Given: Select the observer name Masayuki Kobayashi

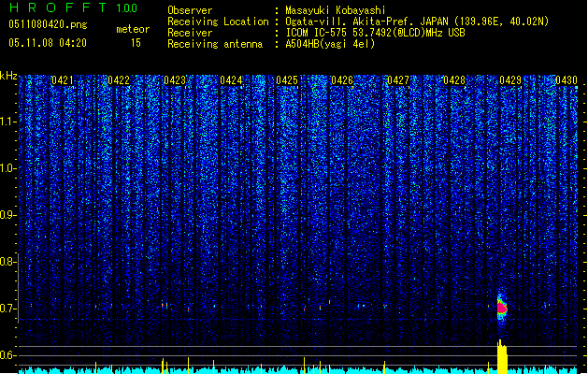Looking at the screenshot, I should point(336,10).
